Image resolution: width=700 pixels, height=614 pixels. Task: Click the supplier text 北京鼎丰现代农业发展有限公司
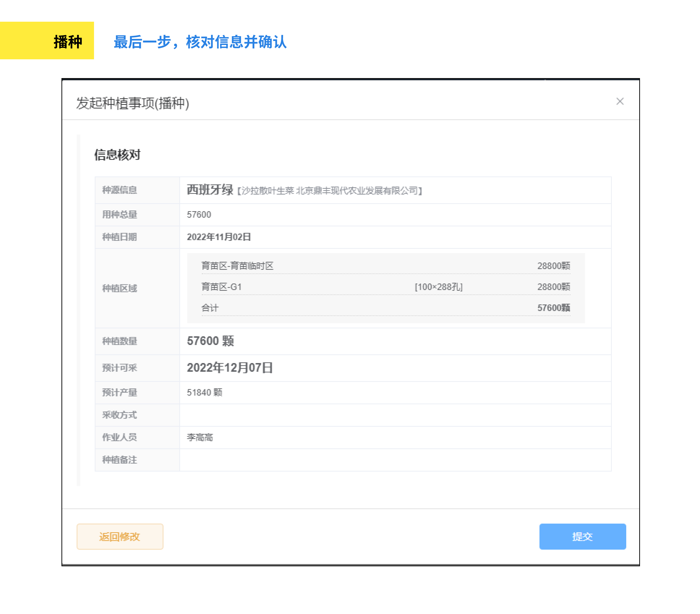tap(357, 191)
